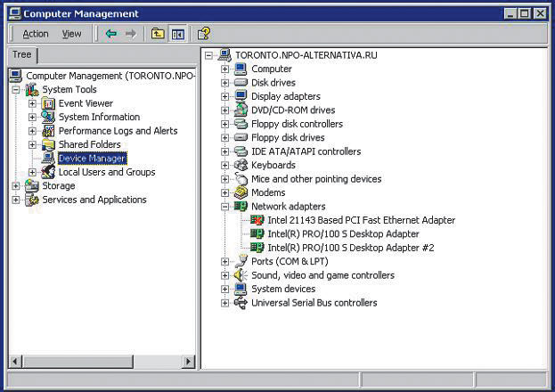Open the Action menu
The image size is (555, 392).
pos(36,34)
